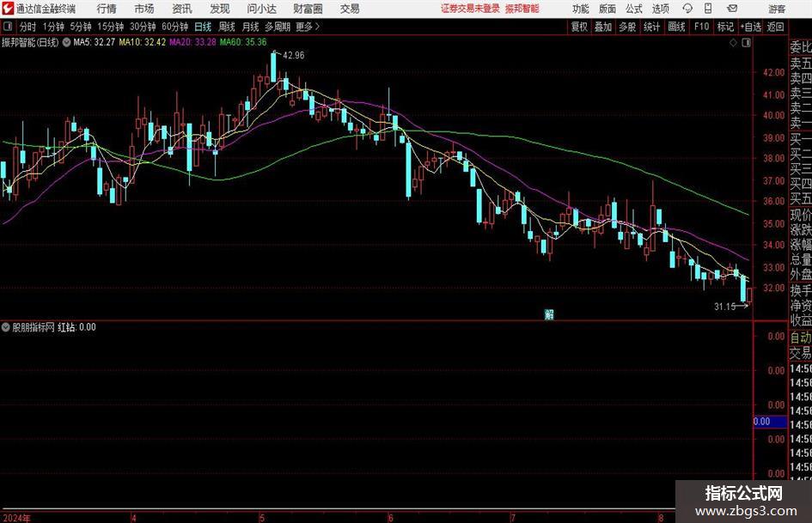
Task: Open the 交易 menu
Action: (350, 9)
